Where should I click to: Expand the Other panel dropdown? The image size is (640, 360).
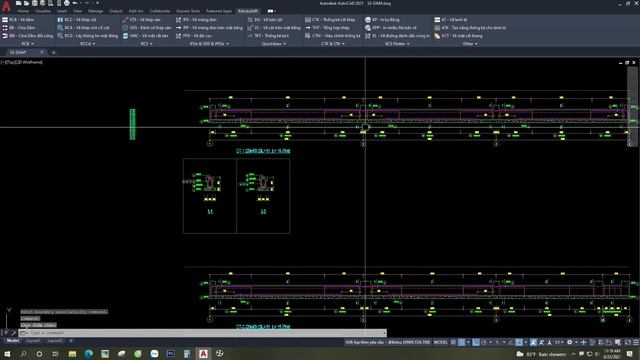[470, 44]
